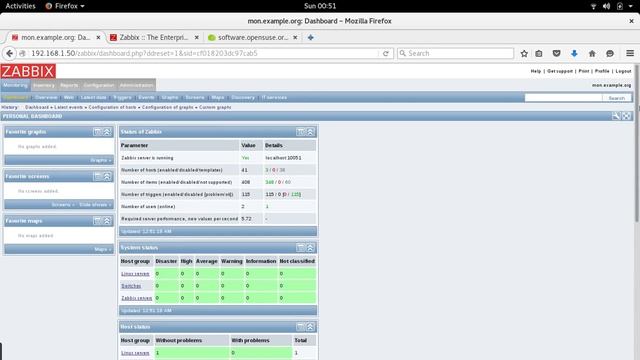Focus the Zabbix search input field
This screenshot has height=360, width=640.
[x=563, y=98]
